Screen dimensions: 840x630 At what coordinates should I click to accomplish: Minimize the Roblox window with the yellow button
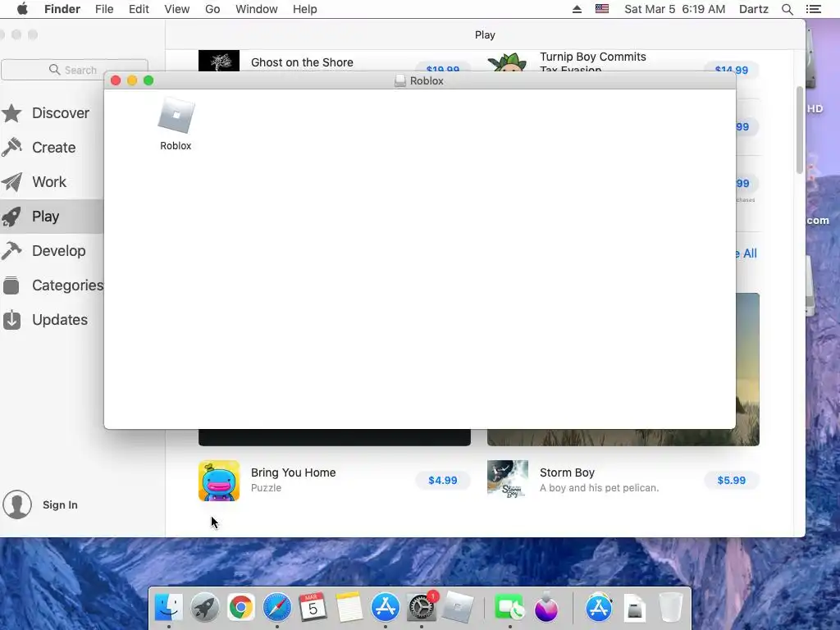tap(132, 80)
